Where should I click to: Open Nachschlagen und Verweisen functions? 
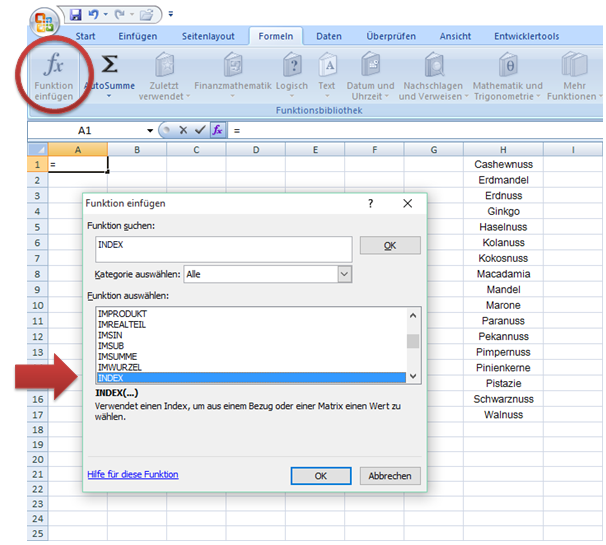[x=435, y=66]
